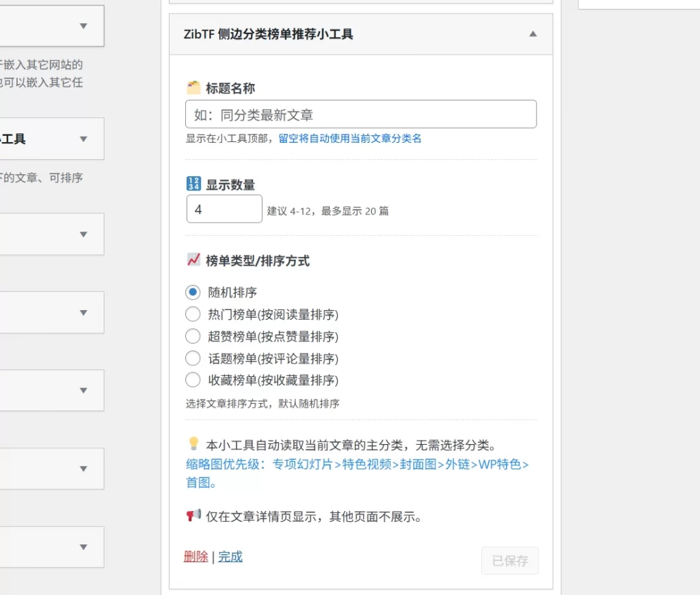The height and width of the screenshot is (595, 700).
Task: Select 话题榜单 sorted by comments
Action: click(x=192, y=358)
